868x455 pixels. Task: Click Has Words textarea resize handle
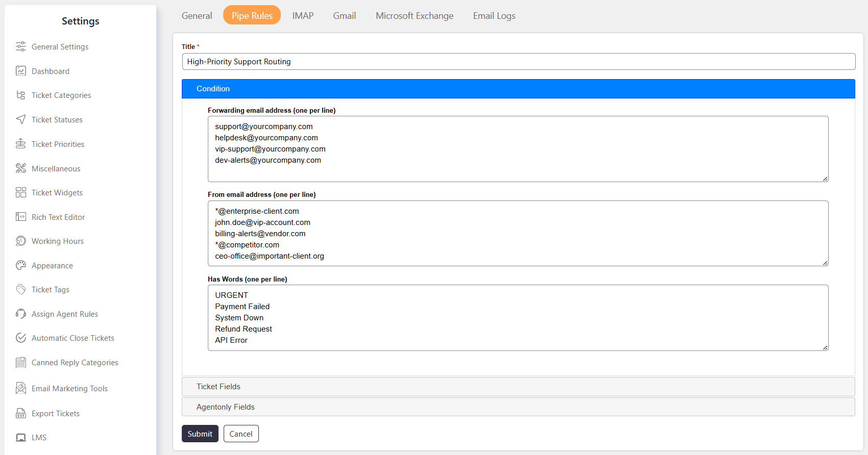(x=825, y=347)
